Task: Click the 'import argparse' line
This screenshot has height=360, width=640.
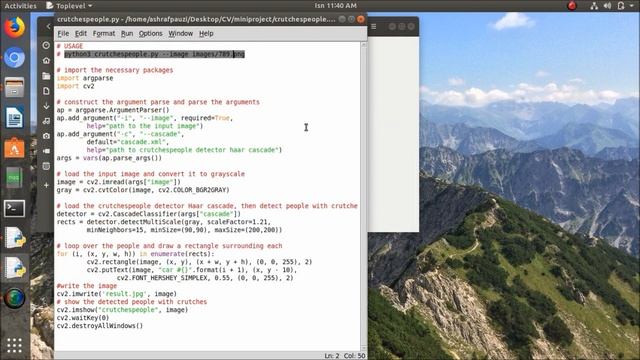Action: [85, 78]
